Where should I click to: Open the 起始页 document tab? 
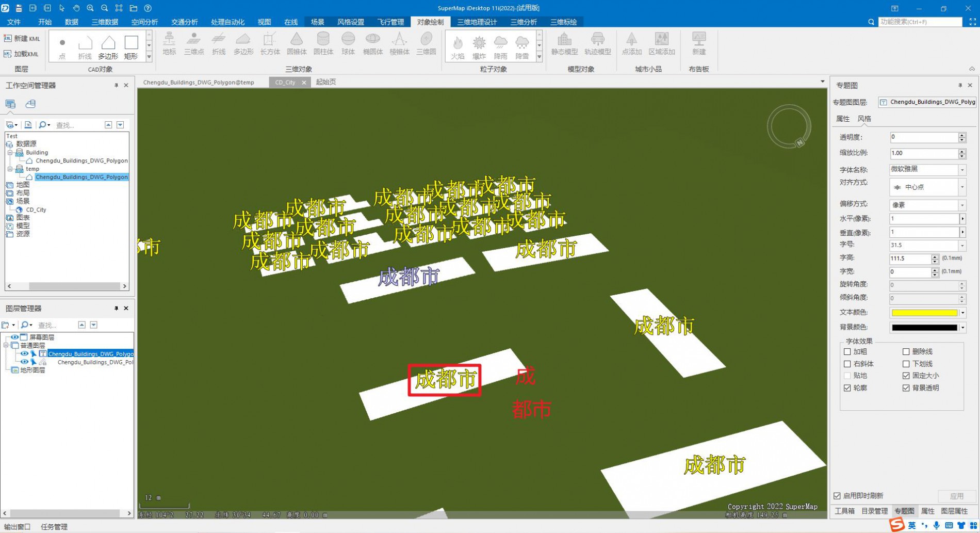pyautogui.click(x=326, y=82)
